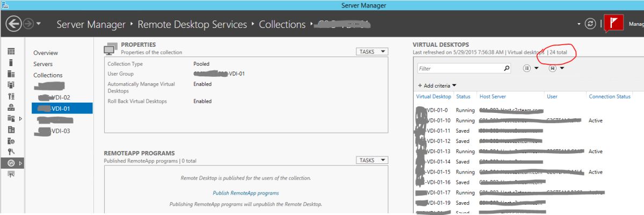Select the VDI-01-10 virtual desktop row
The width and height of the screenshot is (644, 215).
(529, 120)
